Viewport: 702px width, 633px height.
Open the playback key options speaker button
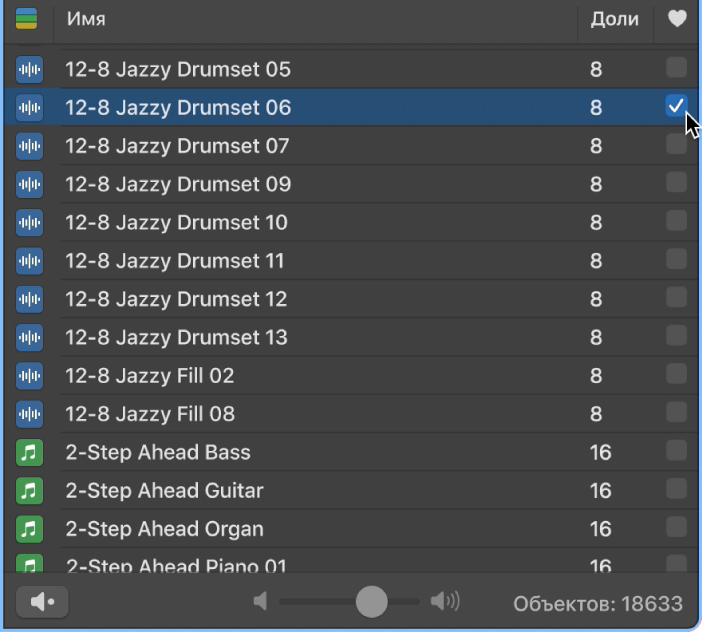(42, 602)
